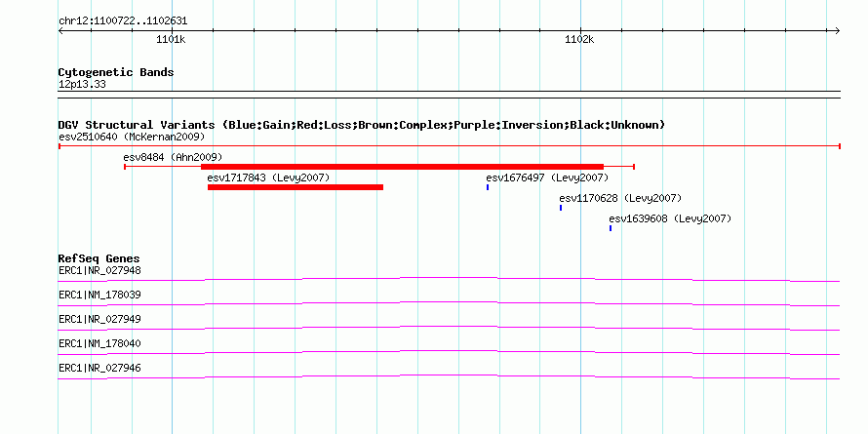Click the 12p13.33 cytogenetic band bar
This screenshot has height=434, width=868.
click(449, 95)
